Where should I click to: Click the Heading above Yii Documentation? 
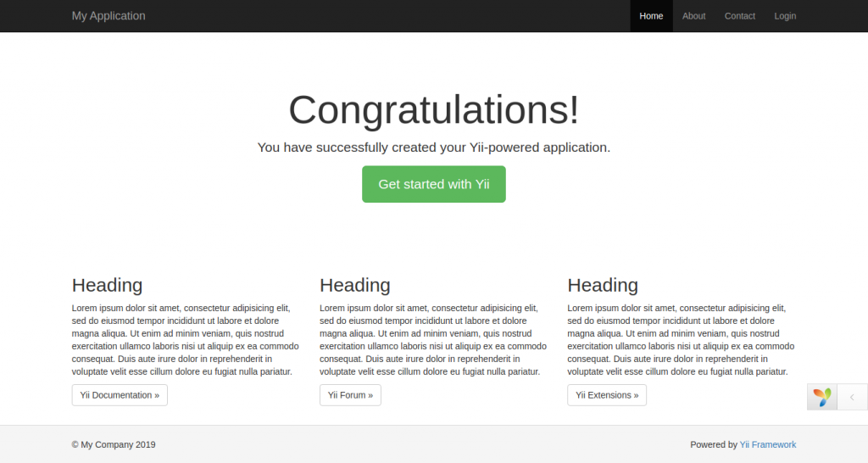pos(107,285)
